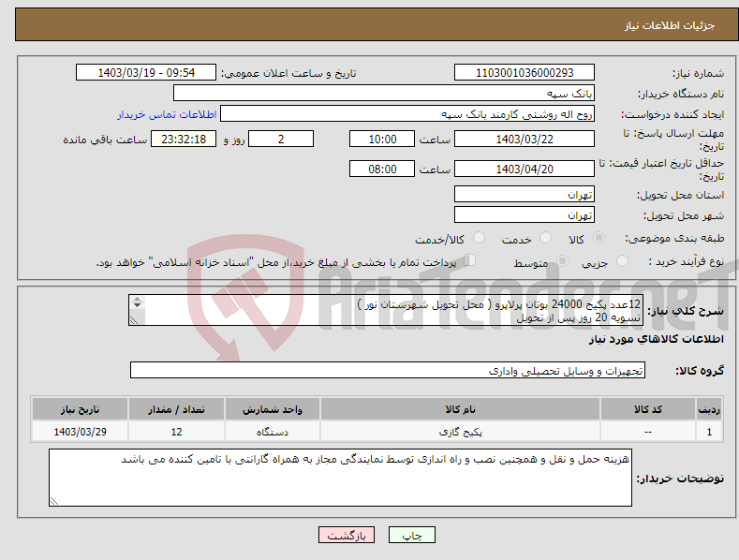Click the product name cell پکیج گازی

tap(460, 432)
